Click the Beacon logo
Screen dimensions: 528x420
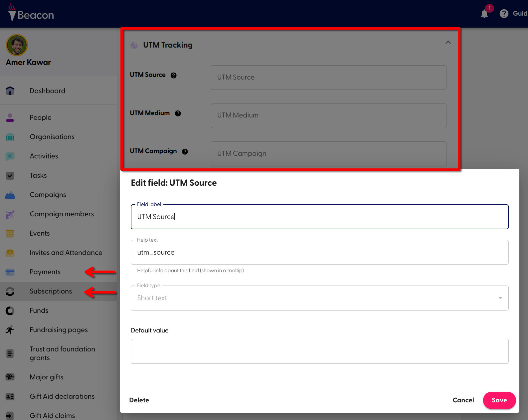[x=31, y=13]
